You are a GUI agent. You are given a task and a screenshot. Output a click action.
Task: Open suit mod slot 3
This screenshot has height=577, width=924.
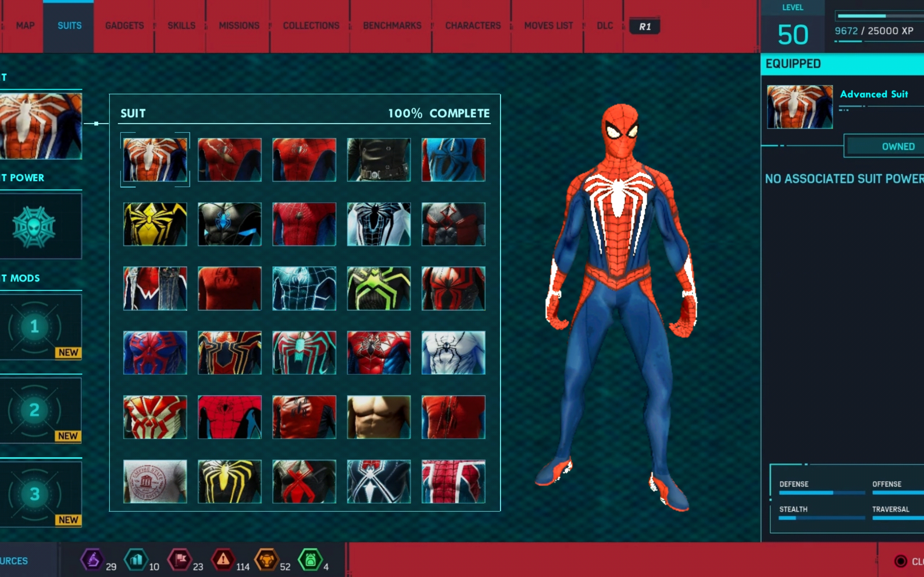tap(35, 494)
